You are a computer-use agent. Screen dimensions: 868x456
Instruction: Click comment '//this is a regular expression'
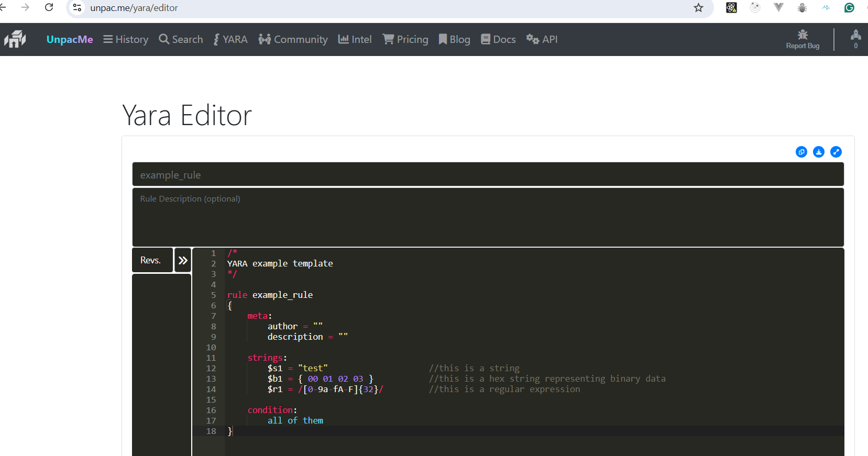point(504,389)
